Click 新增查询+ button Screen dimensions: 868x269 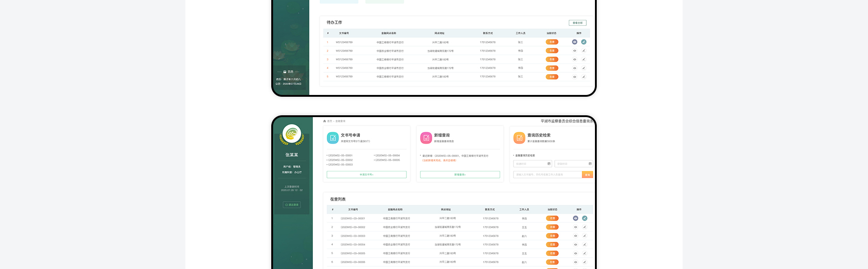point(460,175)
